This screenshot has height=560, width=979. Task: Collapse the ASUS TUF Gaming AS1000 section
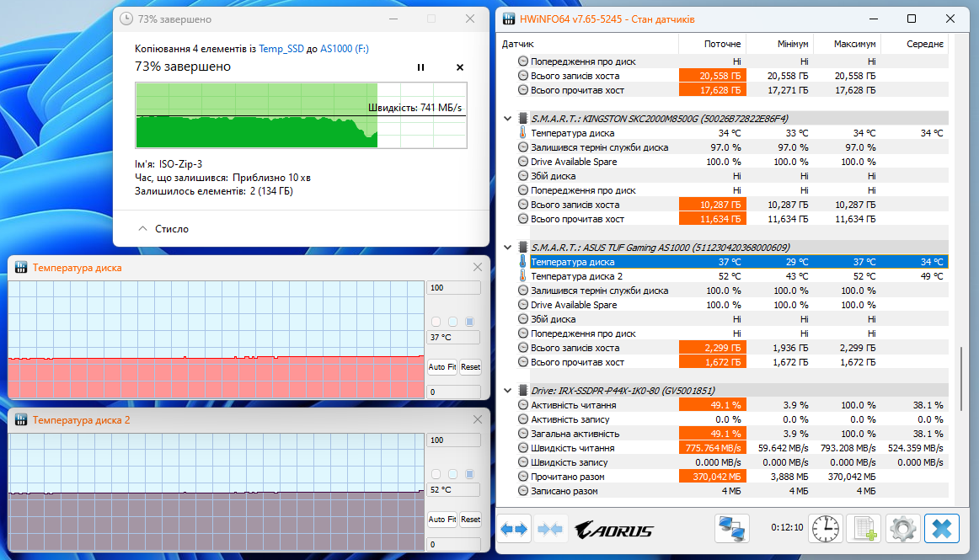[507, 248]
